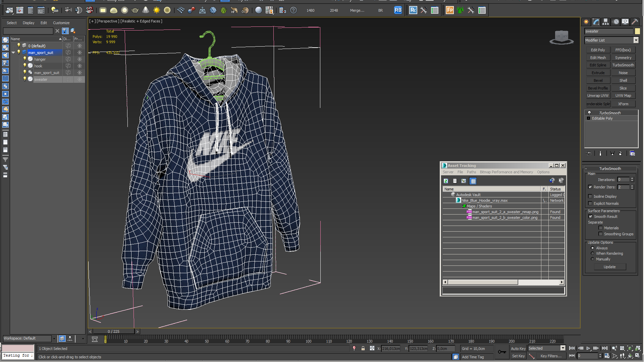644x362 pixels.
Task: Toggle visibility bulb of sweater object
Action: pos(24,79)
